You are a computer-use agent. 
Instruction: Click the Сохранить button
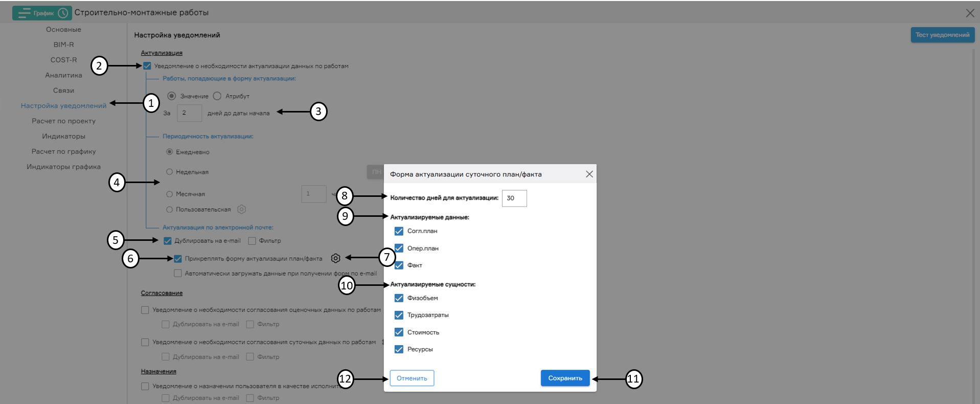[x=565, y=378]
